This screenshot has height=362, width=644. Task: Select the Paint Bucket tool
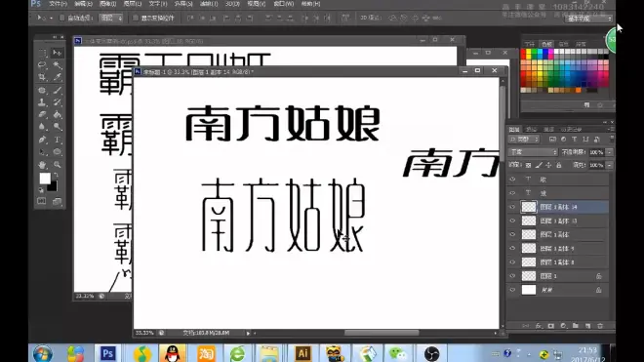click(58, 114)
